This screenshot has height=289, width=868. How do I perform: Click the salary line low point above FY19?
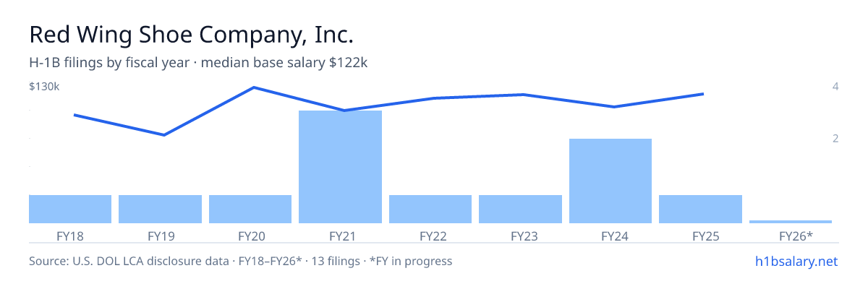coord(164,134)
